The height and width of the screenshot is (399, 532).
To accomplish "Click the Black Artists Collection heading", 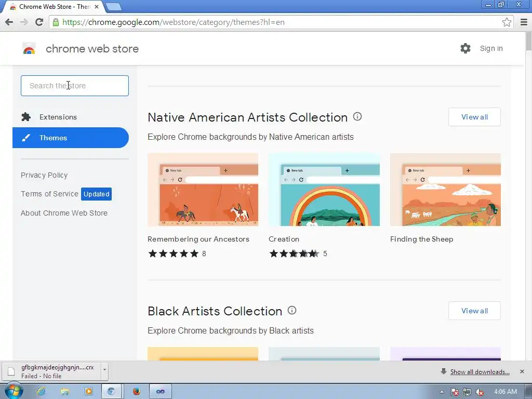I will point(215,311).
